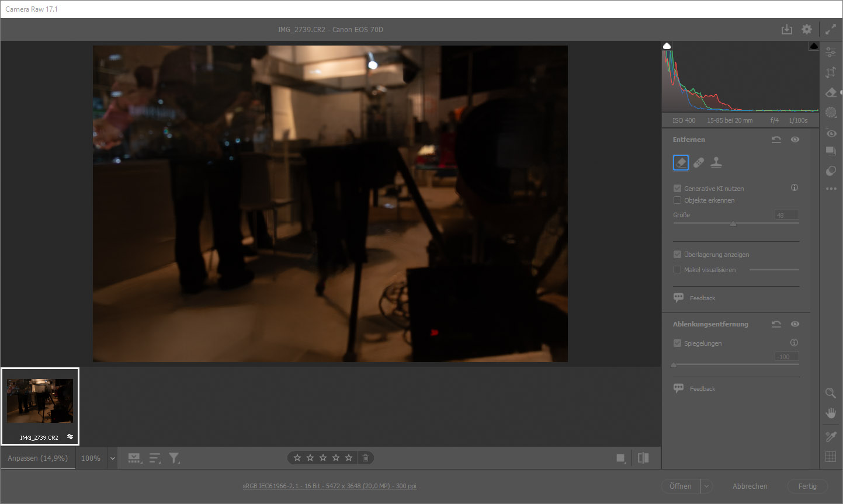Click the Anpassen (14,9%) zoom tab
The height and width of the screenshot is (504, 843).
(38, 458)
